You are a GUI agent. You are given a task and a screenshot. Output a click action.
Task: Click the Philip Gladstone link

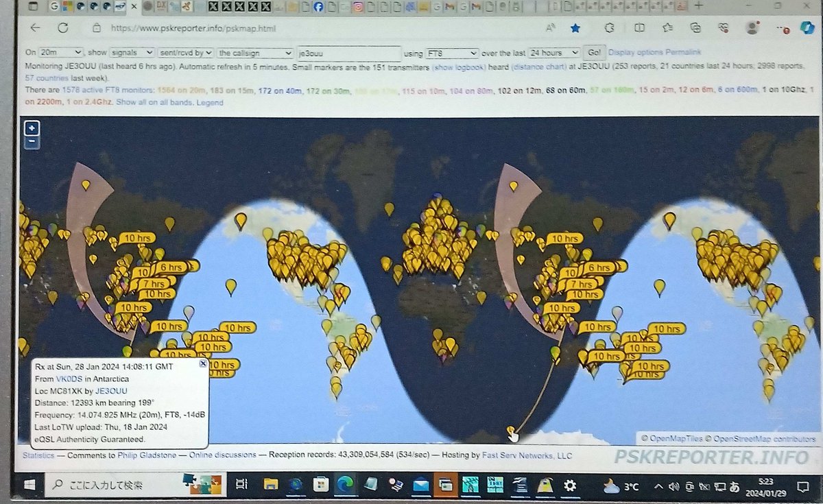[145, 455]
